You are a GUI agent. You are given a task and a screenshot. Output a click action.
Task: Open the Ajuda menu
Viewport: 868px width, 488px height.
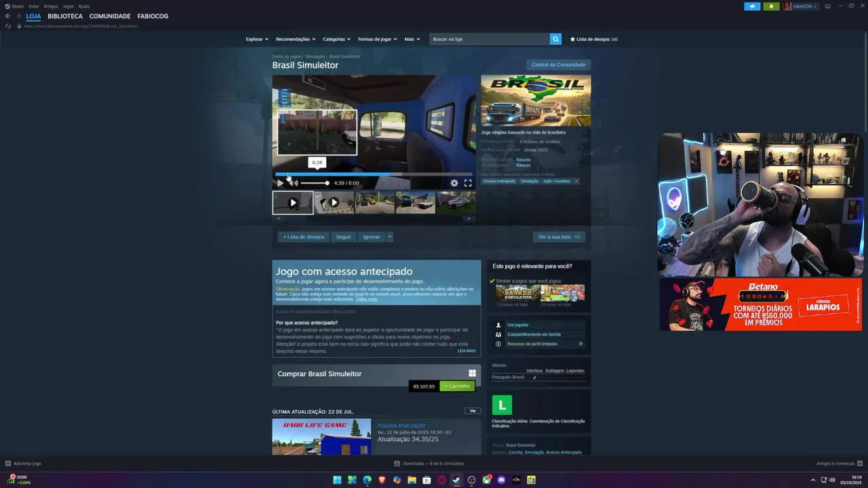click(x=84, y=6)
